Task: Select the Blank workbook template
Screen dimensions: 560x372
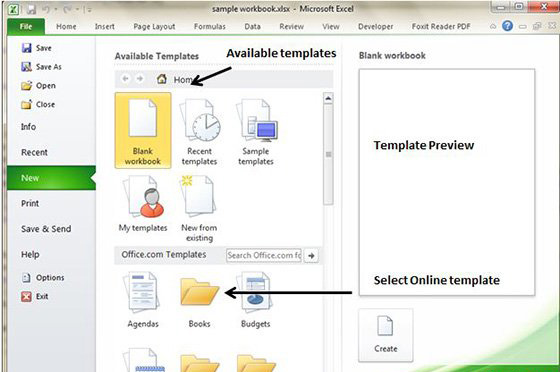Action: pyautogui.click(x=143, y=131)
